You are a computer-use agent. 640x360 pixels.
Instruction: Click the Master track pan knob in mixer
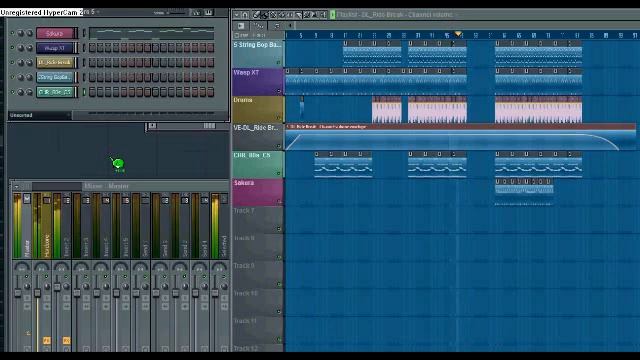[x=22, y=267]
